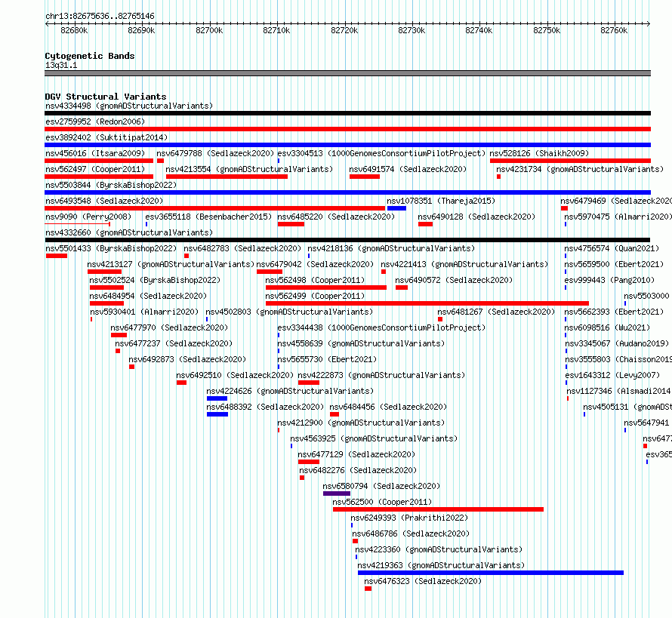Click nsv4224626 gnomADStructuralVariants label
The width and height of the screenshot is (672, 618).
[x=290, y=391]
